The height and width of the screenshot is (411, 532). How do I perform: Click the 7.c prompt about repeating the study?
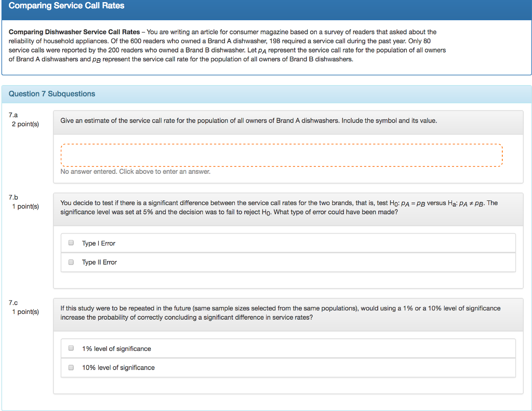280,313
